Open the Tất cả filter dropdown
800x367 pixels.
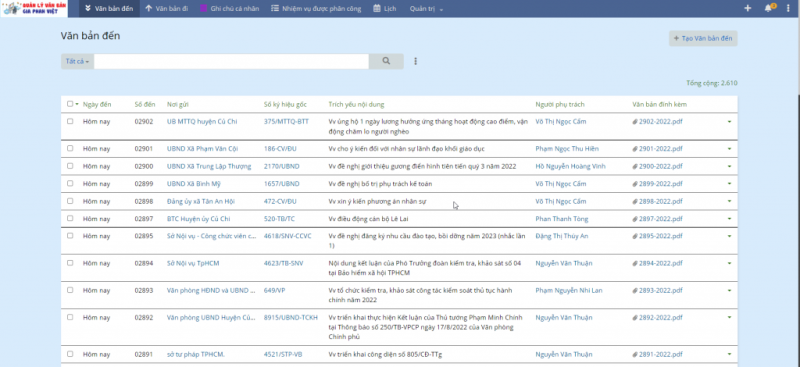[77, 61]
